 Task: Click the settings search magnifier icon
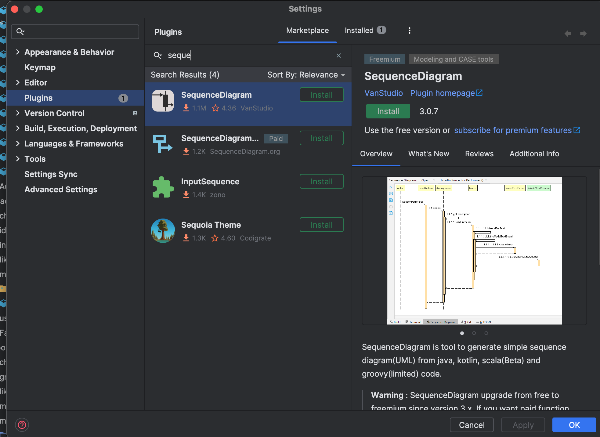pos(20,31)
